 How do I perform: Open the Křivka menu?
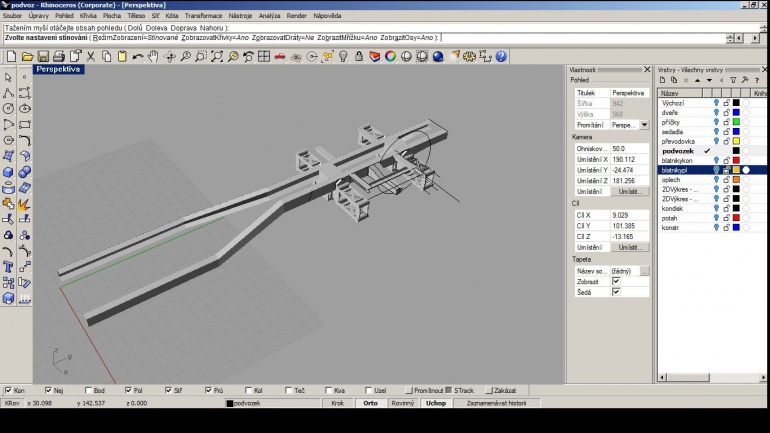pyautogui.click(x=88, y=16)
